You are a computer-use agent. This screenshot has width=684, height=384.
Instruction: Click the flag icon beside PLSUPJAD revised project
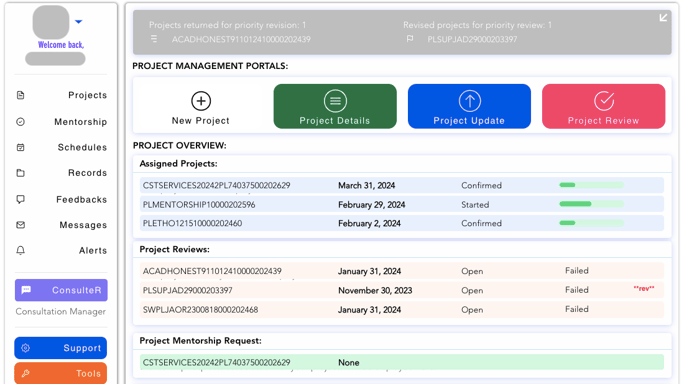(x=410, y=39)
